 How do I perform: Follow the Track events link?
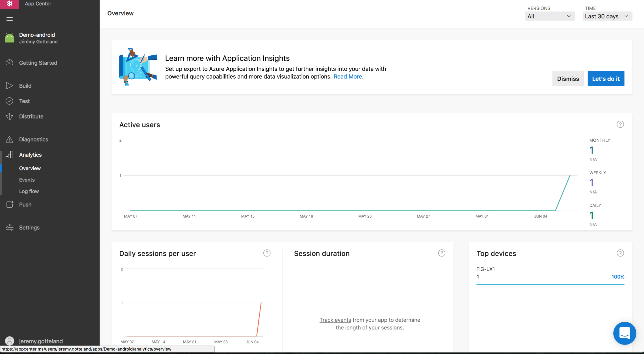pos(335,320)
